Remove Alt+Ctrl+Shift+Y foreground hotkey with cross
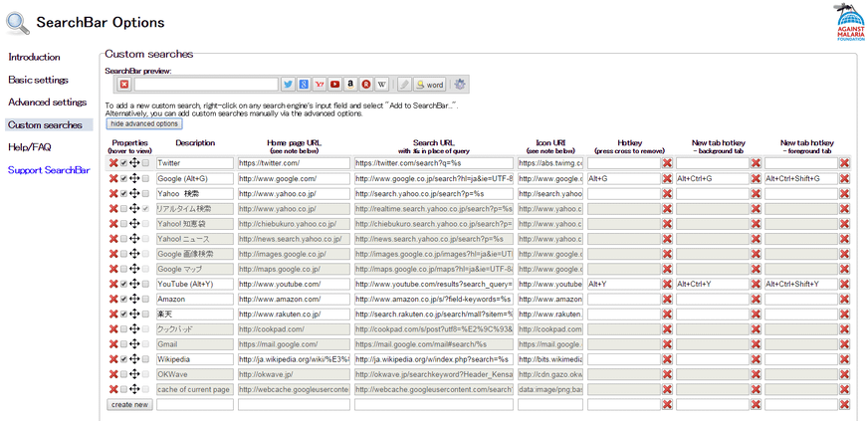Viewport: 868px width, 421px height. point(844,284)
